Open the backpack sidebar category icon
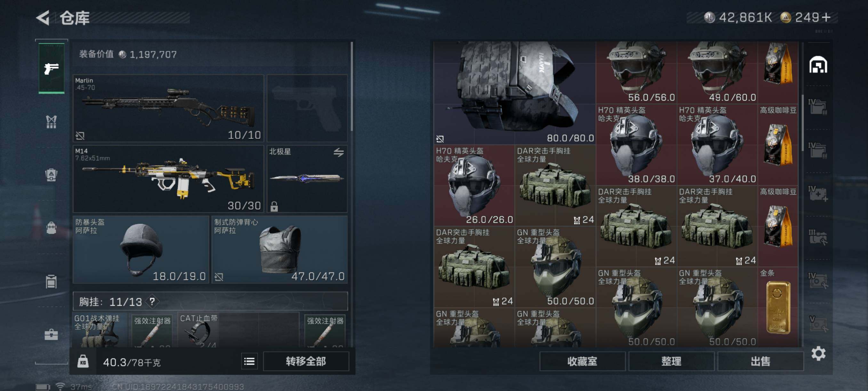 click(51, 228)
